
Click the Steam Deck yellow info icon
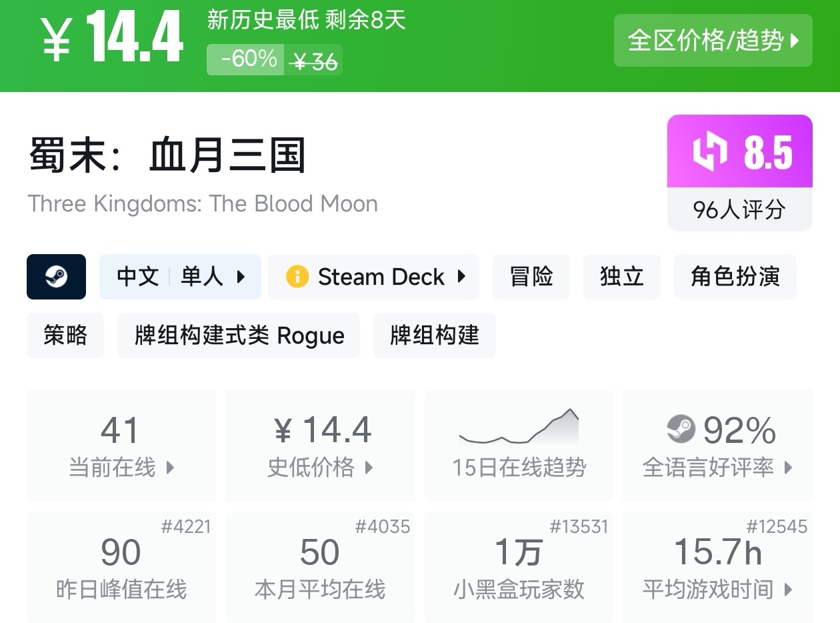coord(297,277)
